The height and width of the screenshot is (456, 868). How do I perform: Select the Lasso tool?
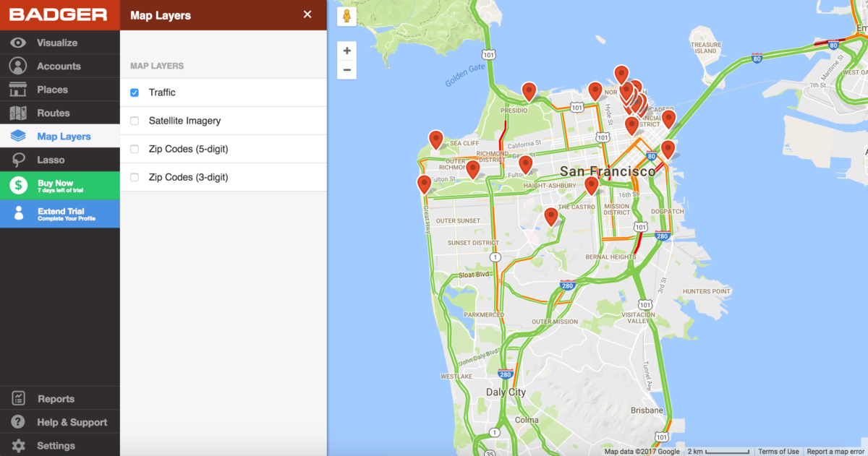click(20, 159)
